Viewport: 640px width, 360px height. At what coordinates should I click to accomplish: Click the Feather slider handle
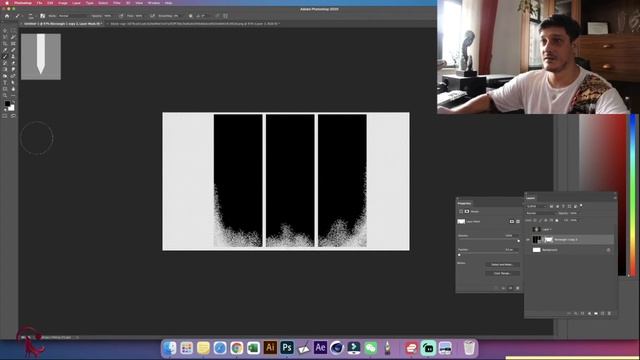tap(459, 255)
